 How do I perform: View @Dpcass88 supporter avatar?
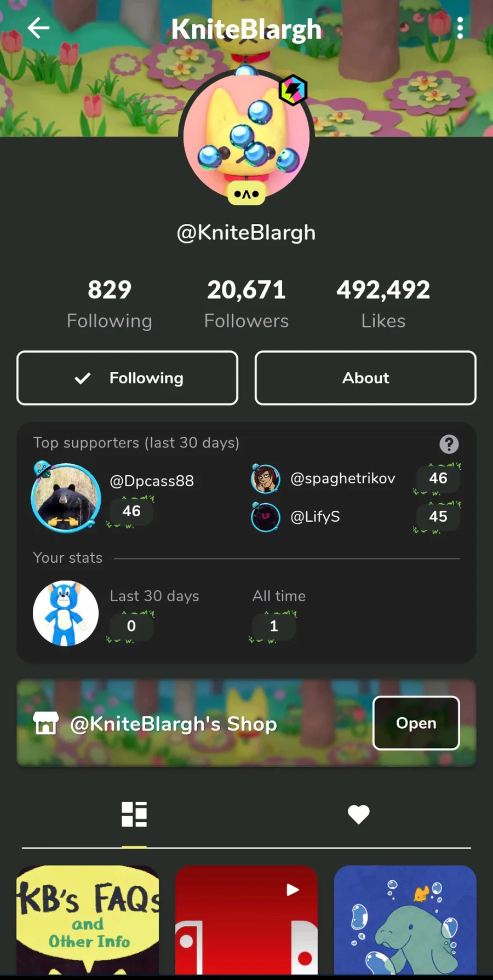pyautogui.click(x=66, y=498)
